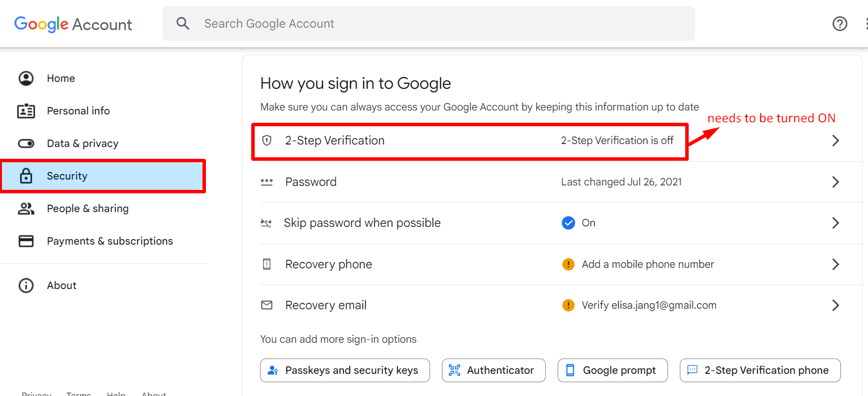Open Skip password when possible chevron
Screen dimensions: 868x396
[835, 223]
